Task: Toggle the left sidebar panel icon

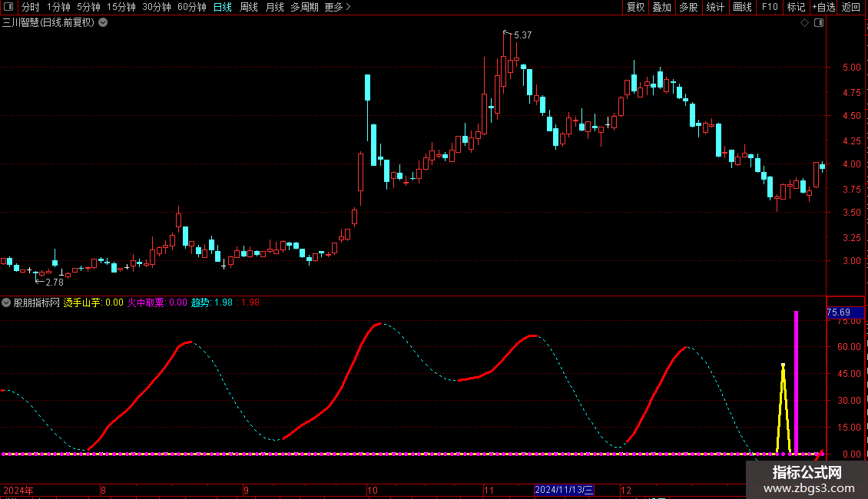Action: 8,7
